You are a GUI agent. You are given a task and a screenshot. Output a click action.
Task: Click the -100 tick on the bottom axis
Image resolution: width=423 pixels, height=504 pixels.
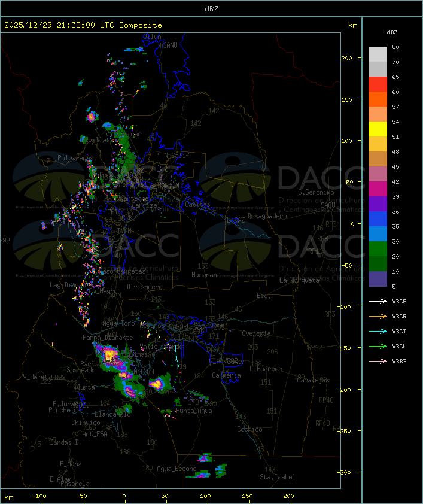pyautogui.click(x=39, y=496)
